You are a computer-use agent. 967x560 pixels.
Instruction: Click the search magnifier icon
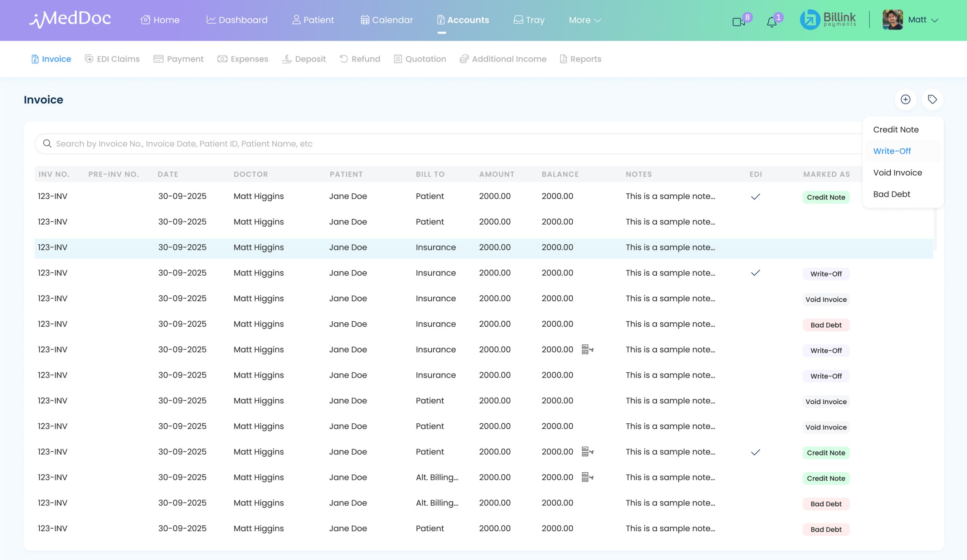[x=47, y=143]
